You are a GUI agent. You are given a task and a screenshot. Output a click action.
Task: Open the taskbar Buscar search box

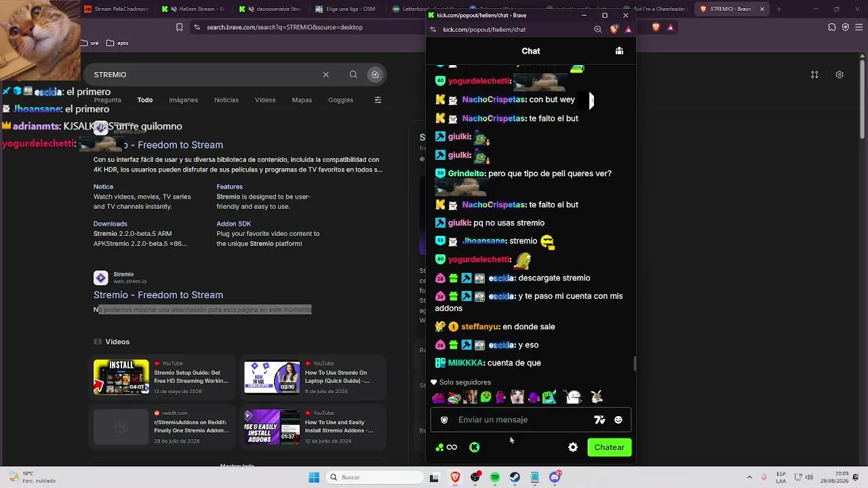373,477
